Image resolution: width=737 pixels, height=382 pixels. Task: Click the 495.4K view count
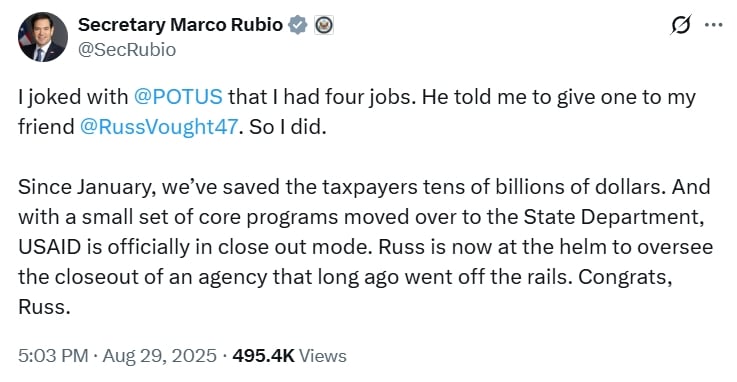pos(263,356)
